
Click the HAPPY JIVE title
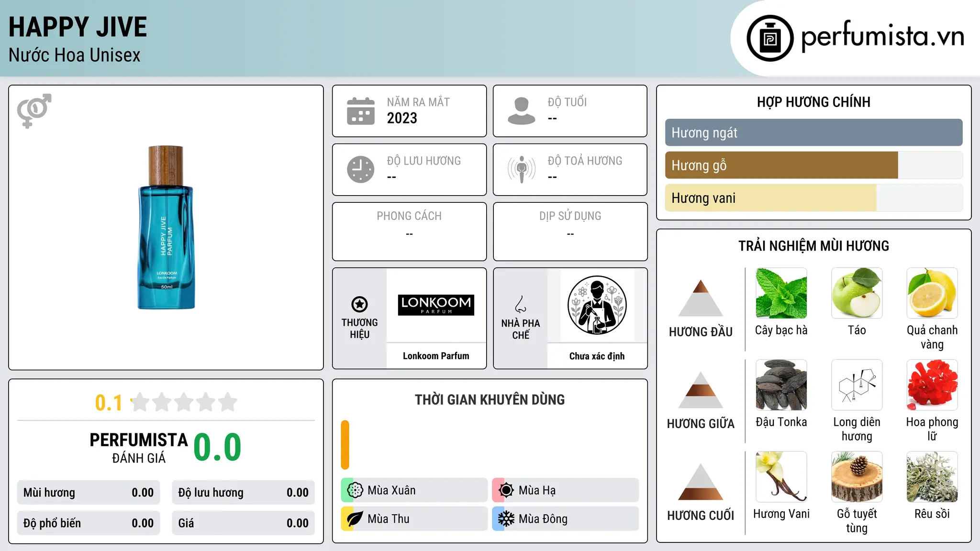(78, 27)
